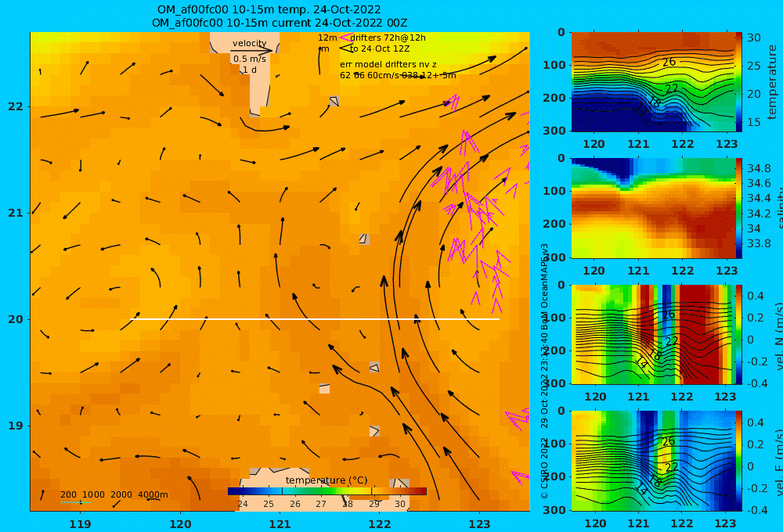The height and width of the screenshot is (532, 783).
Task: Click the '0.4' tick on the vel. N colorbar
Action: pyautogui.click(x=756, y=296)
